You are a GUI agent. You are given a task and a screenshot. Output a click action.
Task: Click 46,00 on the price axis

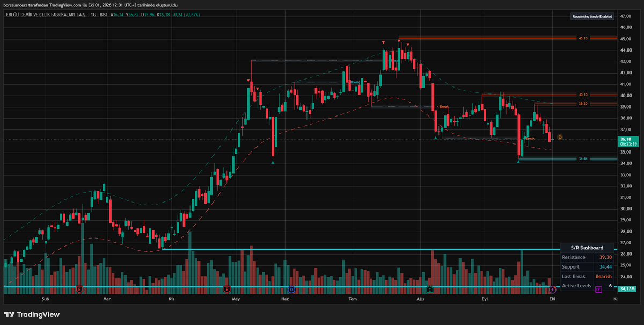pos(626,27)
